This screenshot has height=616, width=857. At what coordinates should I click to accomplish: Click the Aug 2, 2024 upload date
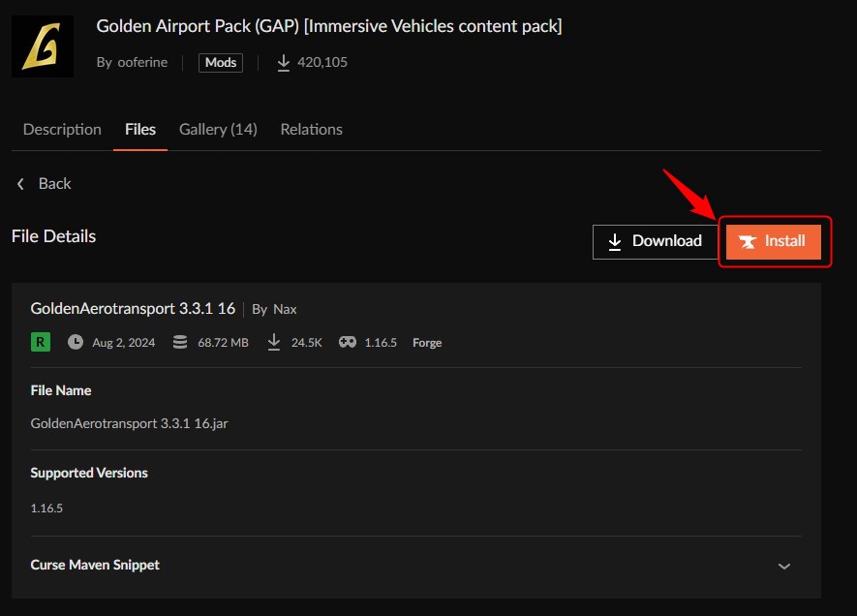pos(124,343)
